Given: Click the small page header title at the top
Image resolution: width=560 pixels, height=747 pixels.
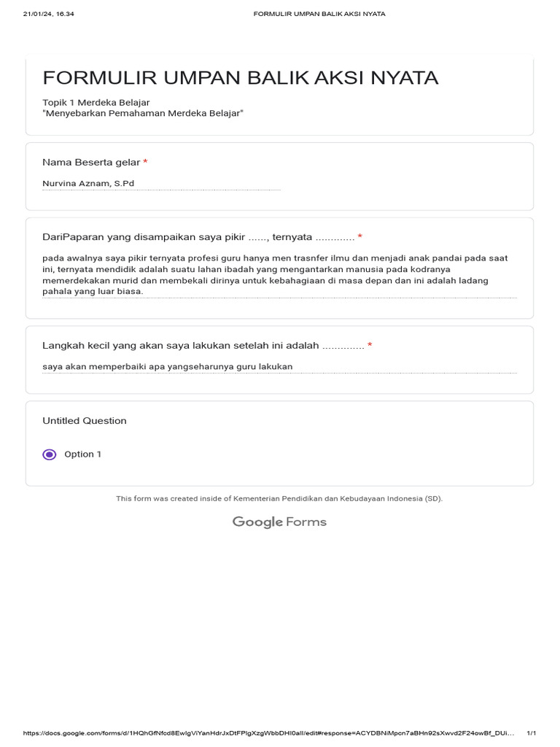Looking at the screenshot, I should click(309, 14).
